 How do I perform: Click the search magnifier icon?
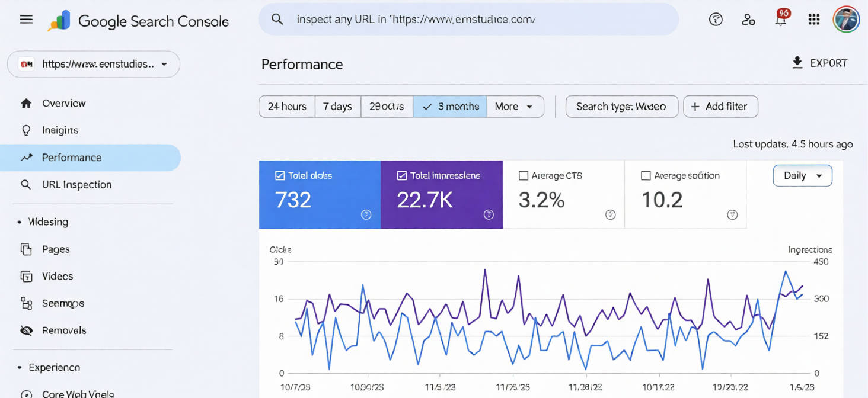click(x=277, y=19)
